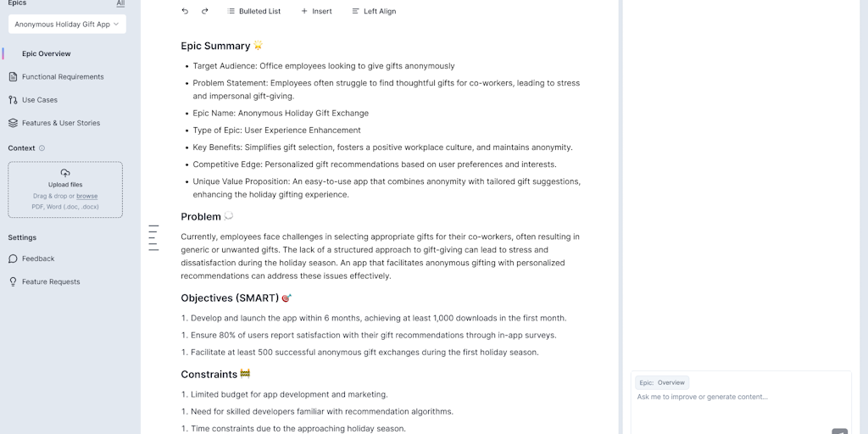The height and width of the screenshot is (434, 868).
Task: Click the Feature Requests lightbulb icon
Action: click(13, 281)
